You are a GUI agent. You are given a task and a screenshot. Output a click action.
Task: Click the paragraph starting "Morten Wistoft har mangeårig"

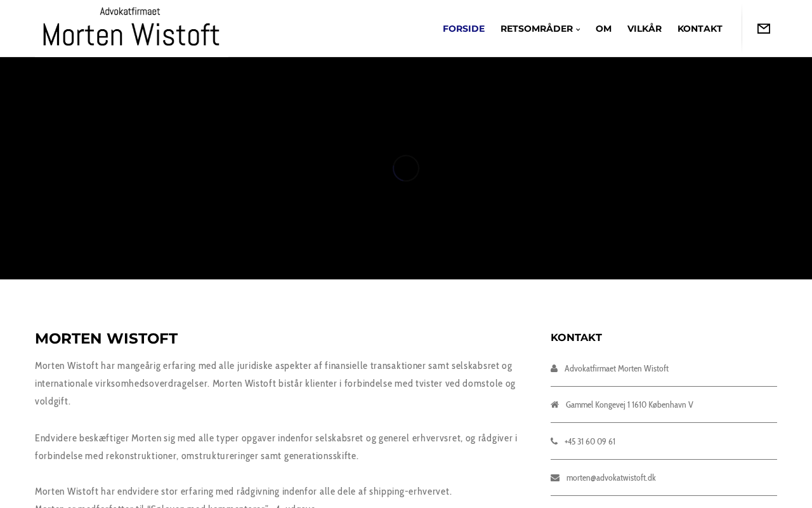click(275, 384)
